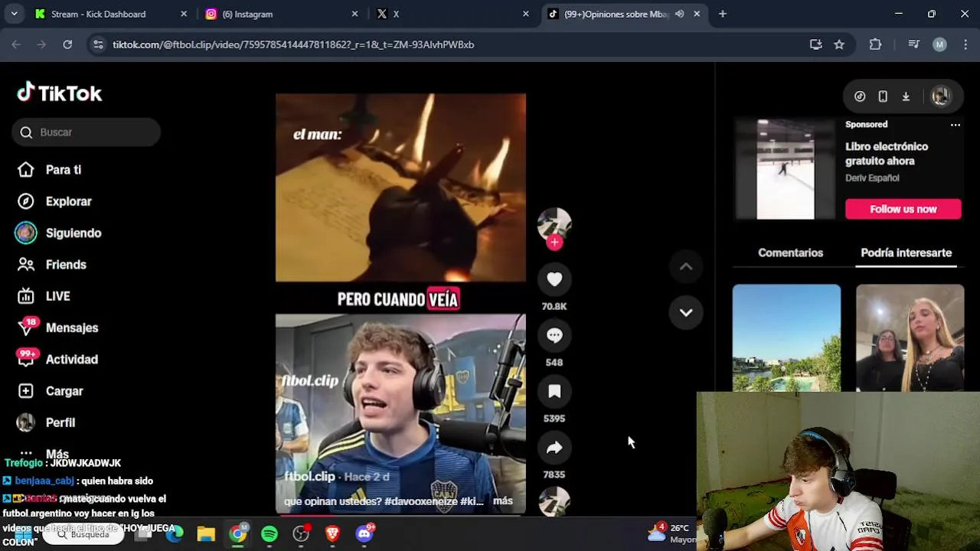980x551 pixels.
Task: Click desktop app download icon
Action: pos(906,96)
